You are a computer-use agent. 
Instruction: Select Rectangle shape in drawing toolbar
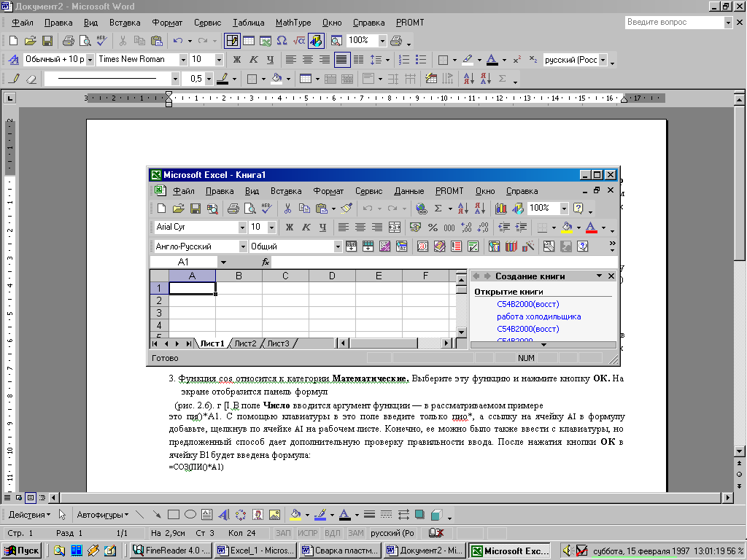tap(174, 515)
